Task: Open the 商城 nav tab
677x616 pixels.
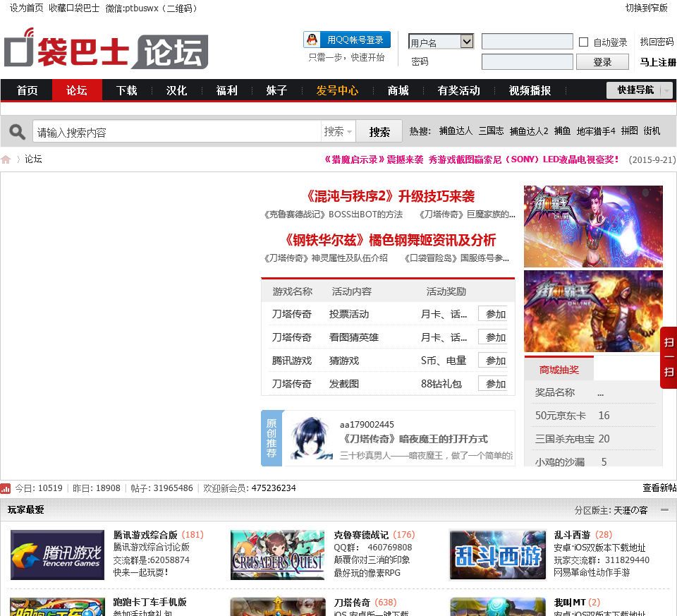Action: (x=398, y=90)
